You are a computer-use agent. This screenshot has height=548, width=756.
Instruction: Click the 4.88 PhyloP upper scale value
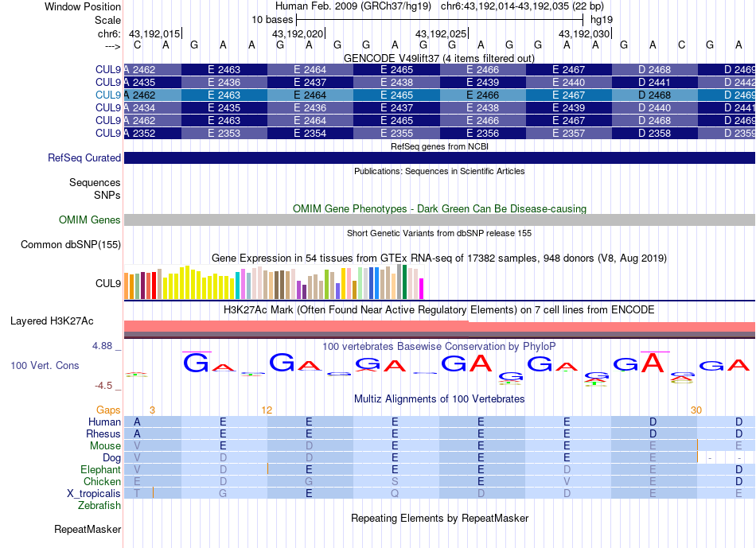[x=102, y=345]
